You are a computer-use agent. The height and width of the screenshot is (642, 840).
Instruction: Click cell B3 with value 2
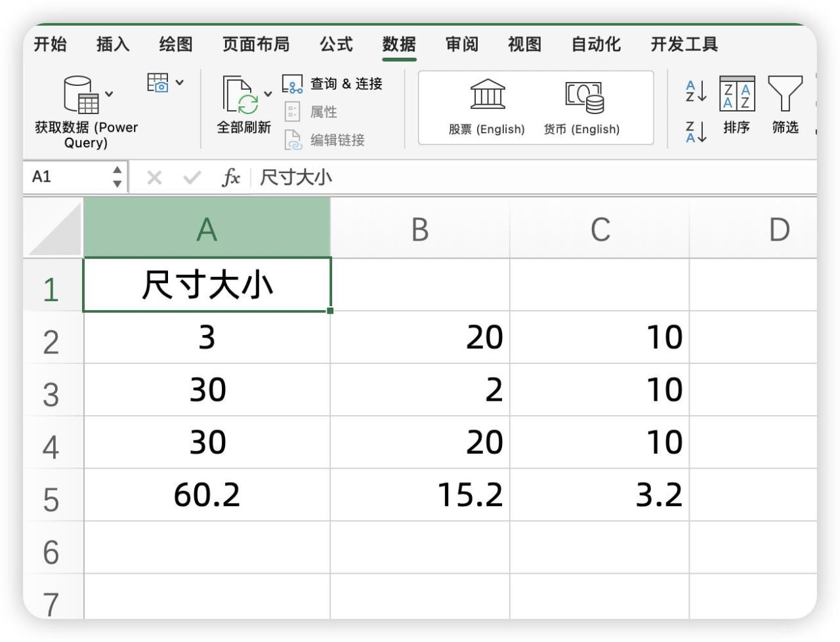[420, 390]
